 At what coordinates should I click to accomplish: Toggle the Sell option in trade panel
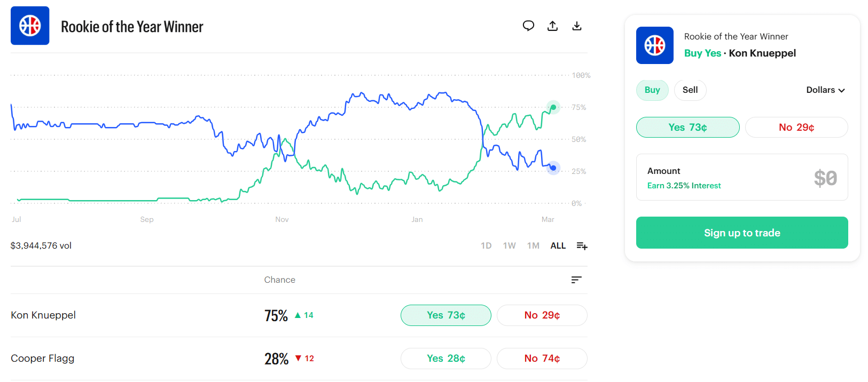690,90
